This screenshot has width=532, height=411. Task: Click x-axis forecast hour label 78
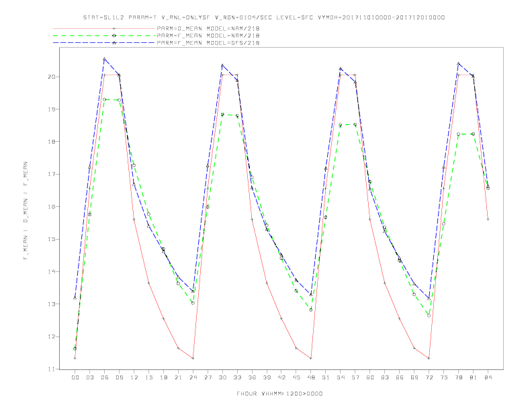(x=459, y=377)
